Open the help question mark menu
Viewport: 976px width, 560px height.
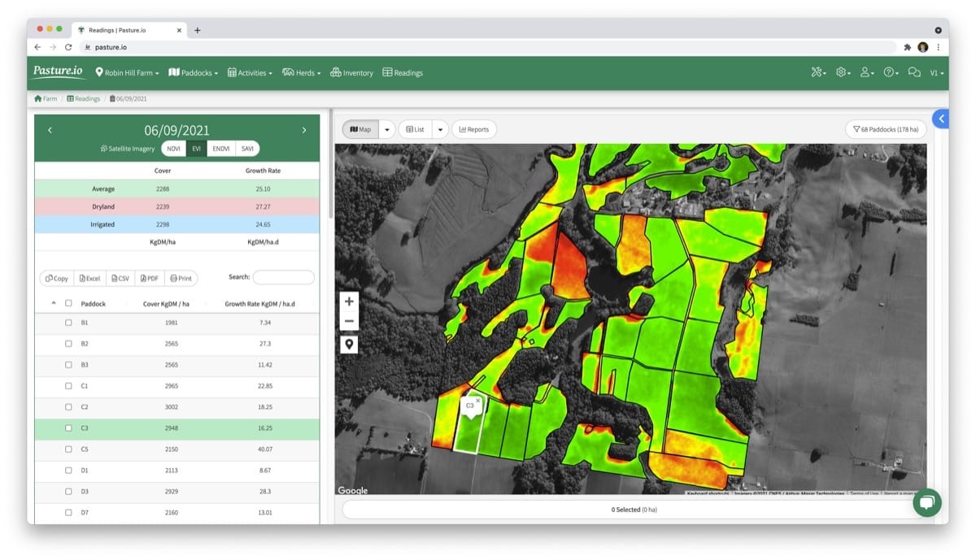[891, 72]
